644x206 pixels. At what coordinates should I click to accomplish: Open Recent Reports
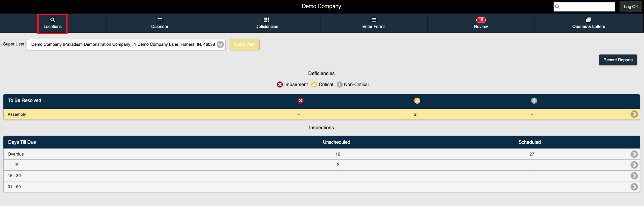(618, 60)
